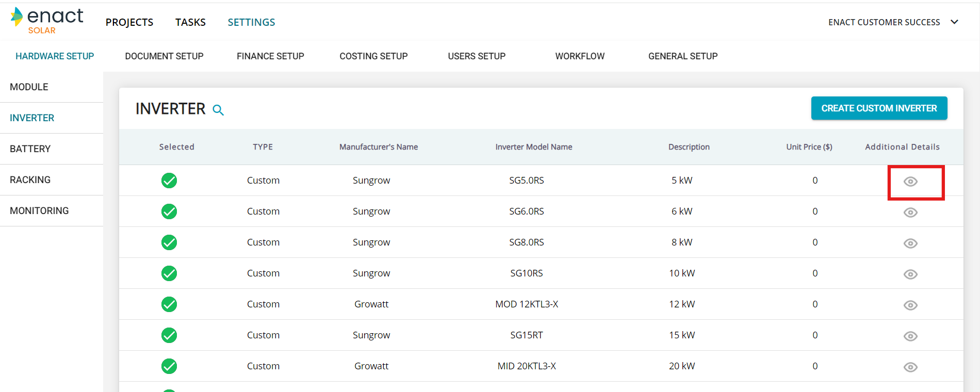This screenshot has height=392, width=980.
Task: Click the SG8.0RS model name cell
Action: (x=527, y=242)
